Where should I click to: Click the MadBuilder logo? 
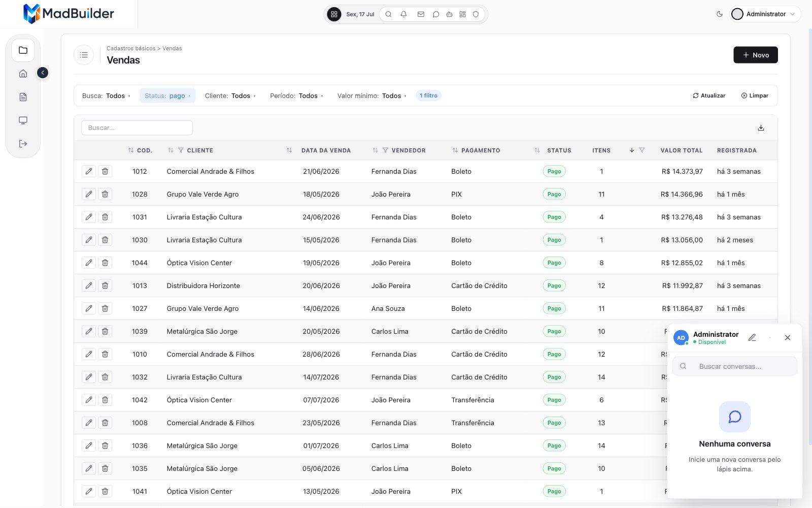(69, 14)
